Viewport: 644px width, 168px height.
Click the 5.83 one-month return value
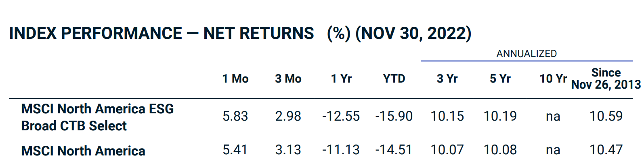click(x=235, y=116)
